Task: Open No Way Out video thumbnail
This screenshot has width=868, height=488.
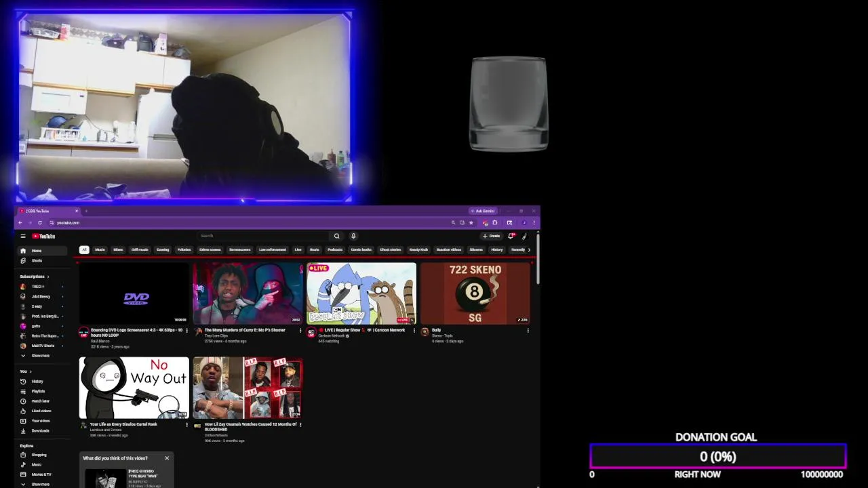Action: 134,388
